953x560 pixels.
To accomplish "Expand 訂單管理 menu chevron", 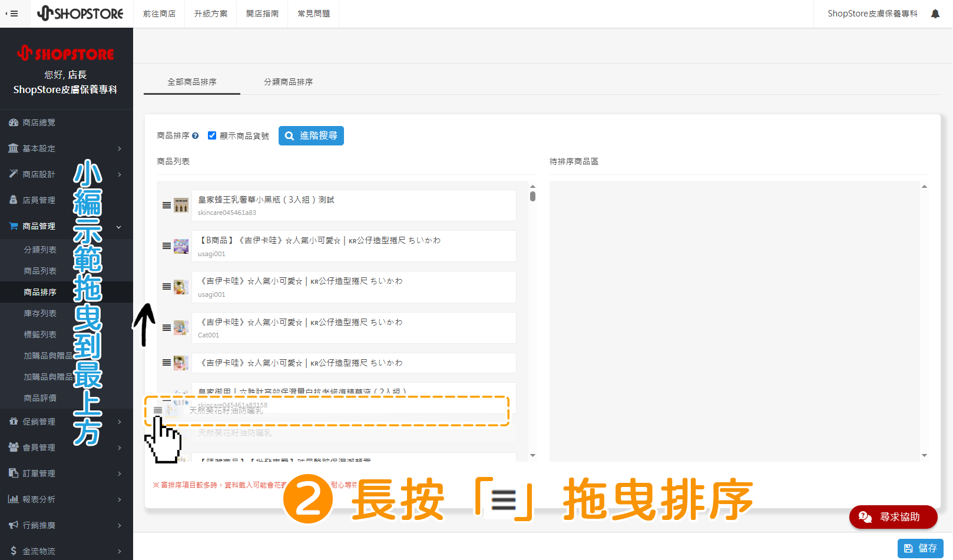I will tap(120, 473).
